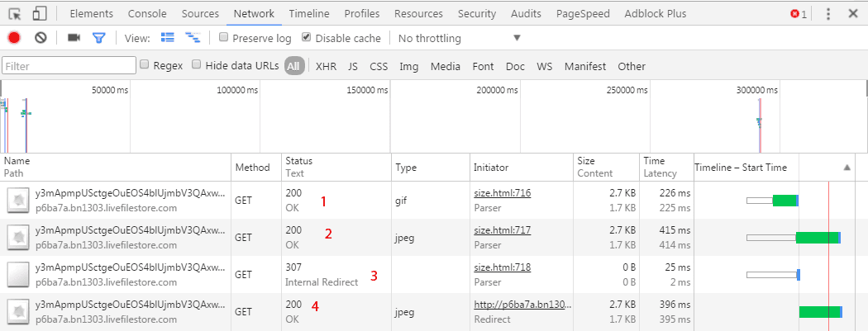Open the No throttling dropdown
Image resolution: width=868 pixels, height=331 pixels.
tap(459, 38)
